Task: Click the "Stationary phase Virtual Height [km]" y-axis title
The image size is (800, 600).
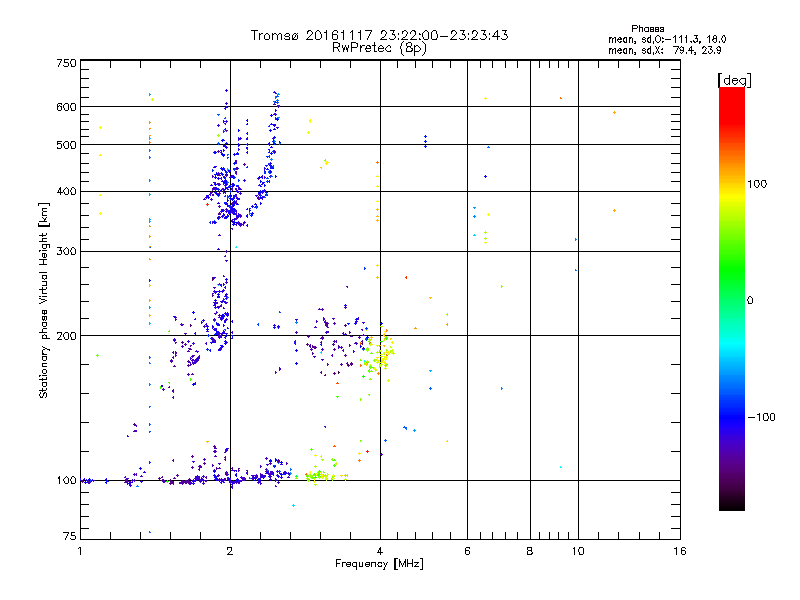Action: 44,300
